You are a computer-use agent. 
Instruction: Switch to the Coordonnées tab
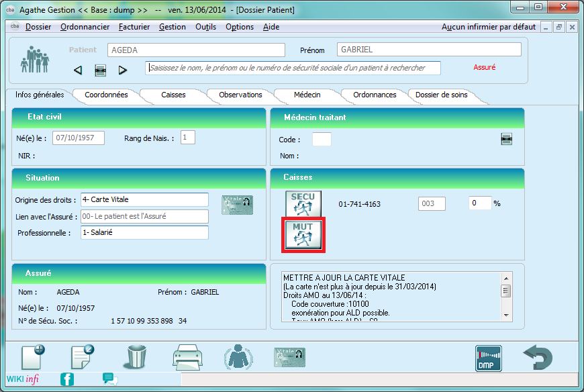(x=106, y=95)
